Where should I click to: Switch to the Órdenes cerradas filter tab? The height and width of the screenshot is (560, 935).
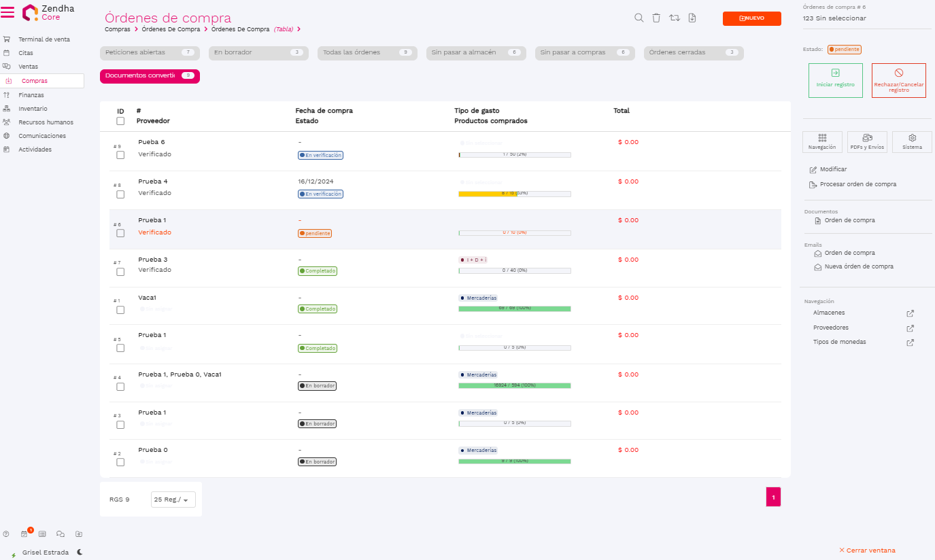693,52
